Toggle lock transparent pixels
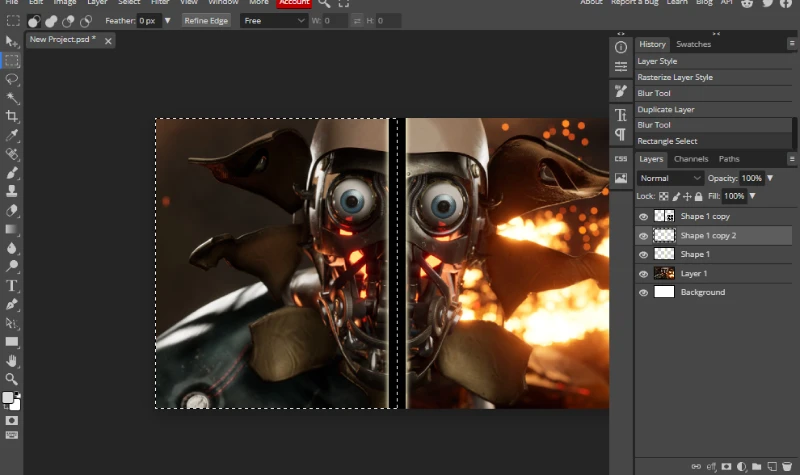Image resolution: width=800 pixels, height=475 pixels. (x=663, y=196)
